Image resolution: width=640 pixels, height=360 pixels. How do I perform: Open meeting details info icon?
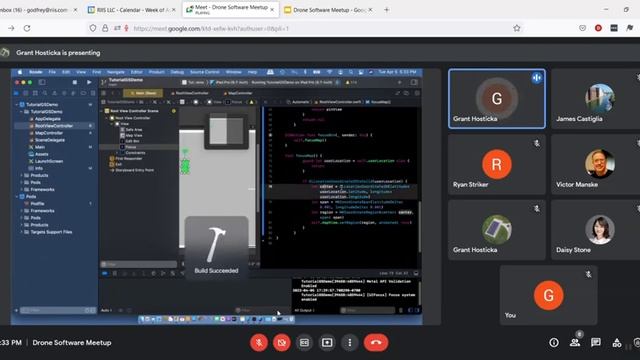554,342
